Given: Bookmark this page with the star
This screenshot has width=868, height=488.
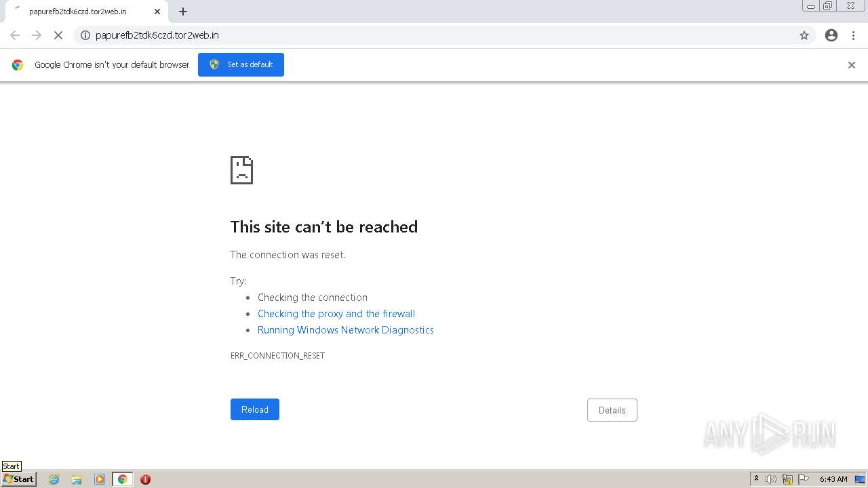Looking at the screenshot, I should click(x=804, y=35).
